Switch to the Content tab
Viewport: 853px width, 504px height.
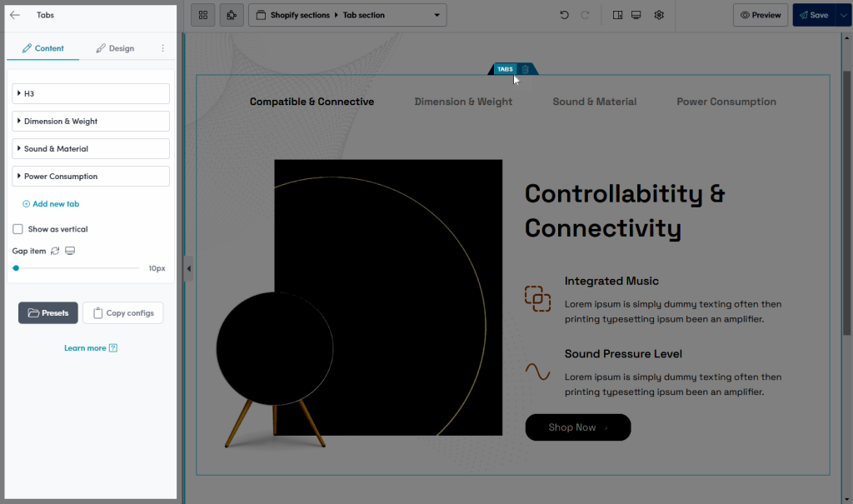tap(43, 48)
